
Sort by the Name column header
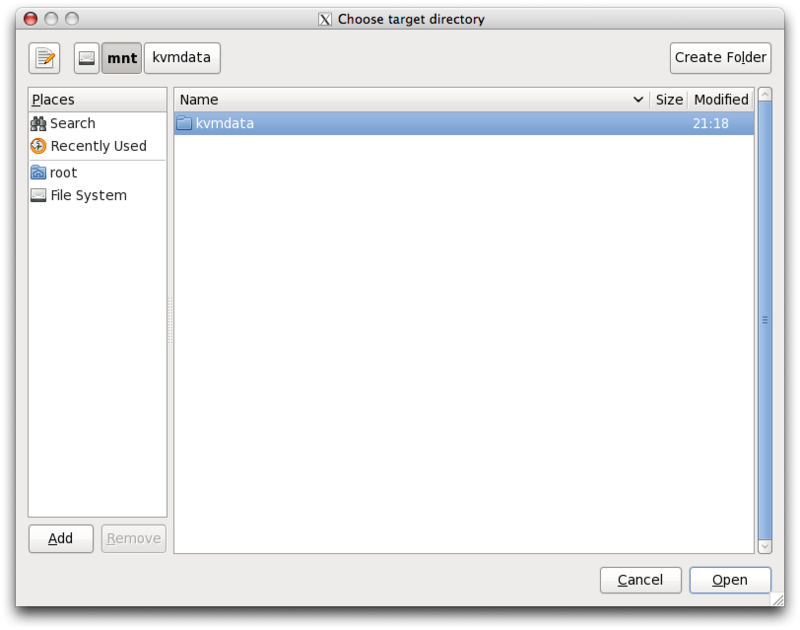click(412, 99)
